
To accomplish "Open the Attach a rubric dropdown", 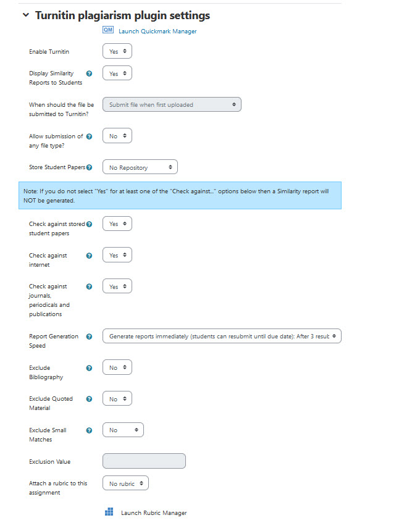I will click(125, 483).
